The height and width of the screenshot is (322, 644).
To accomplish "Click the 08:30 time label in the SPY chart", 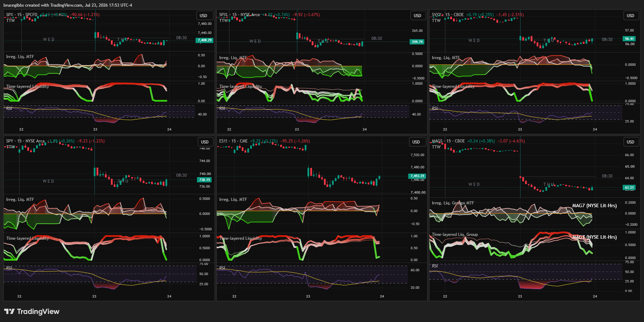I will point(182,175).
